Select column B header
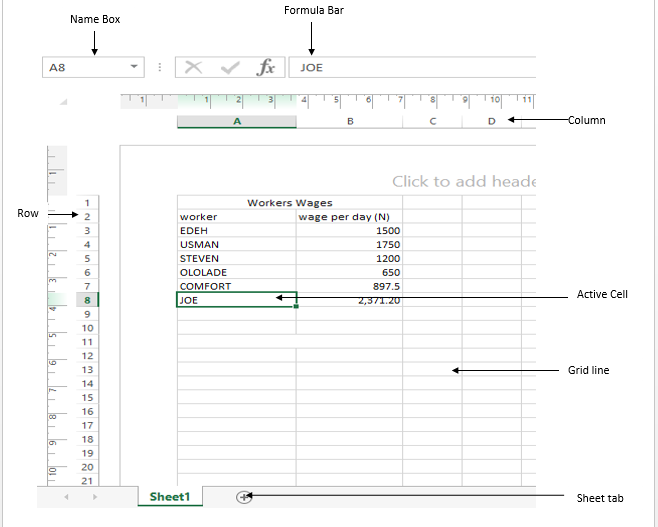The height and width of the screenshot is (527, 658). tap(350, 121)
